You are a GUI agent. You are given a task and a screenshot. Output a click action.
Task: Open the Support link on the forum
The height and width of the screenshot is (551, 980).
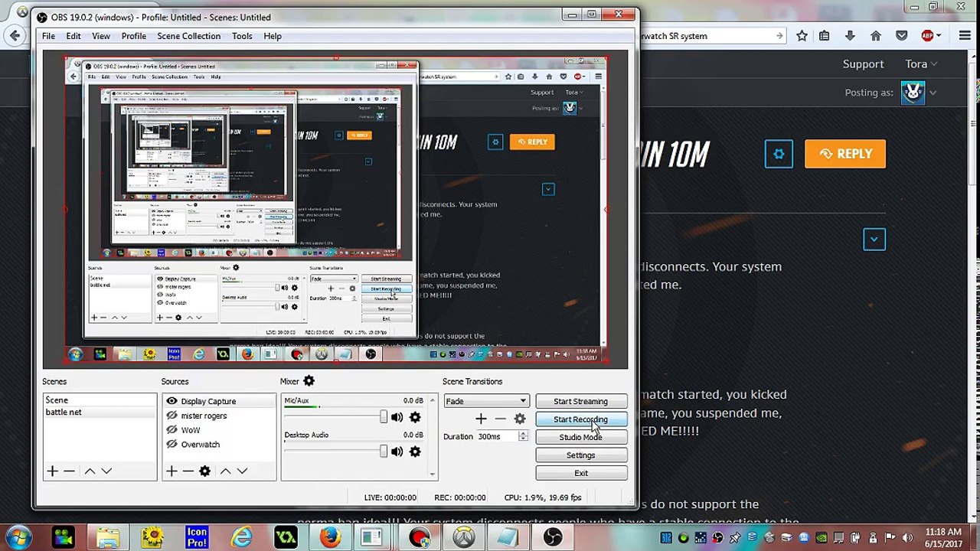[863, 64]
